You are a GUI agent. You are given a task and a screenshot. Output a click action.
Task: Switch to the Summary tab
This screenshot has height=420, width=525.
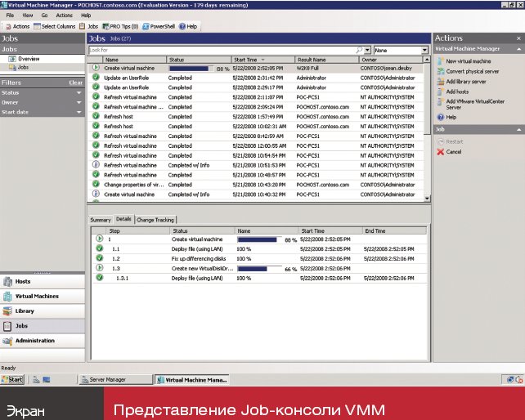pyautogui.click(x=100, y=220)
